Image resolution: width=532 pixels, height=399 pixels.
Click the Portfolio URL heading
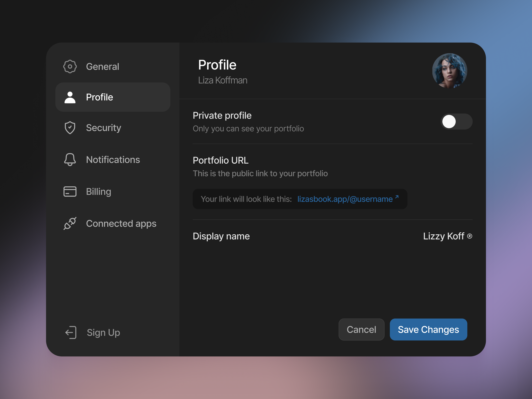[221, 160]
